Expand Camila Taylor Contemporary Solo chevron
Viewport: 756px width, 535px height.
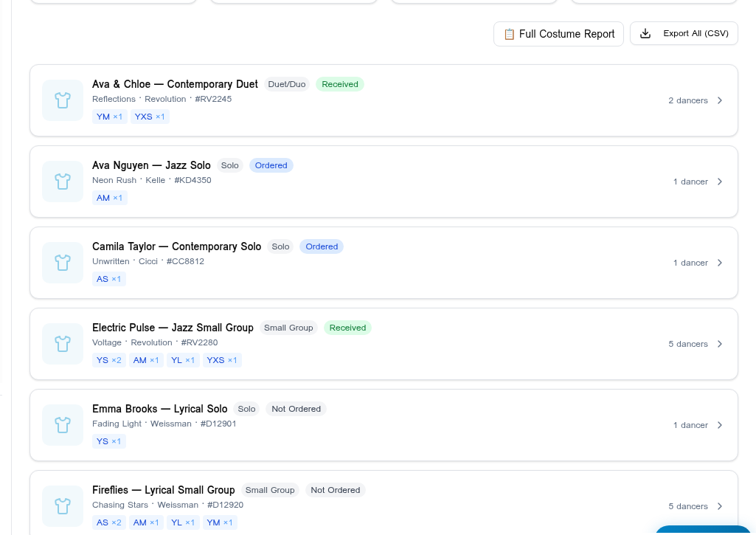click(x=719, y=263)
